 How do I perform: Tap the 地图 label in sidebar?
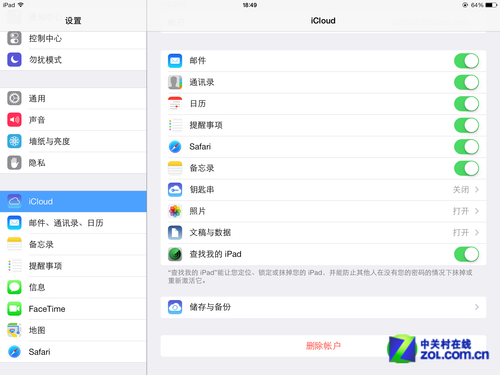(x=37, y=330)
